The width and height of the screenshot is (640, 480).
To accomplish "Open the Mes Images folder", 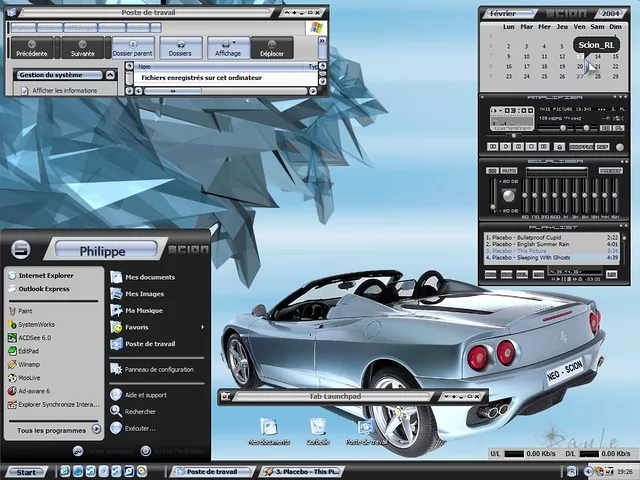I will click(143, 294).
